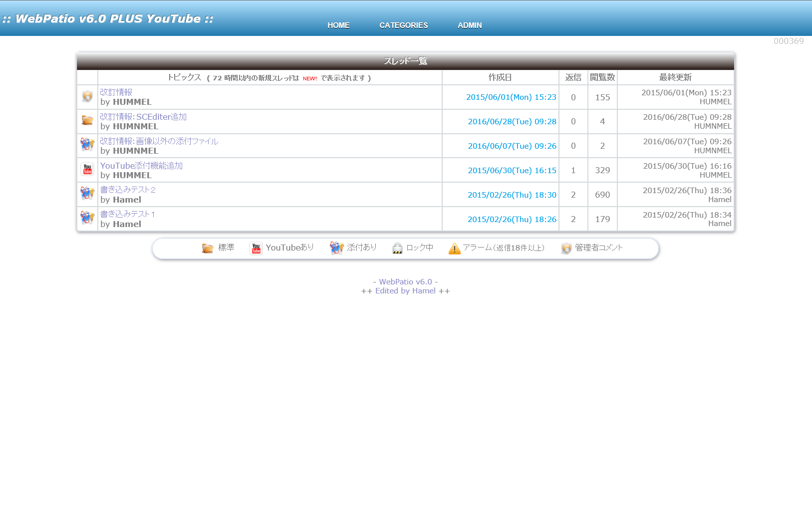Screen dimensions: 812x508
Task: Open the YouTube添付機能追加 thread
Action: pos(141,166)
